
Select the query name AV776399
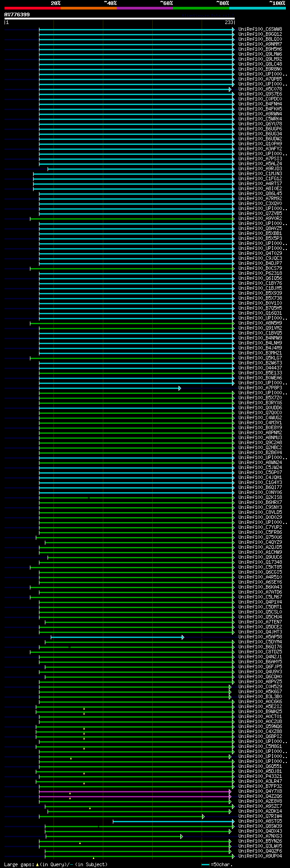click(x=17, y=14)
